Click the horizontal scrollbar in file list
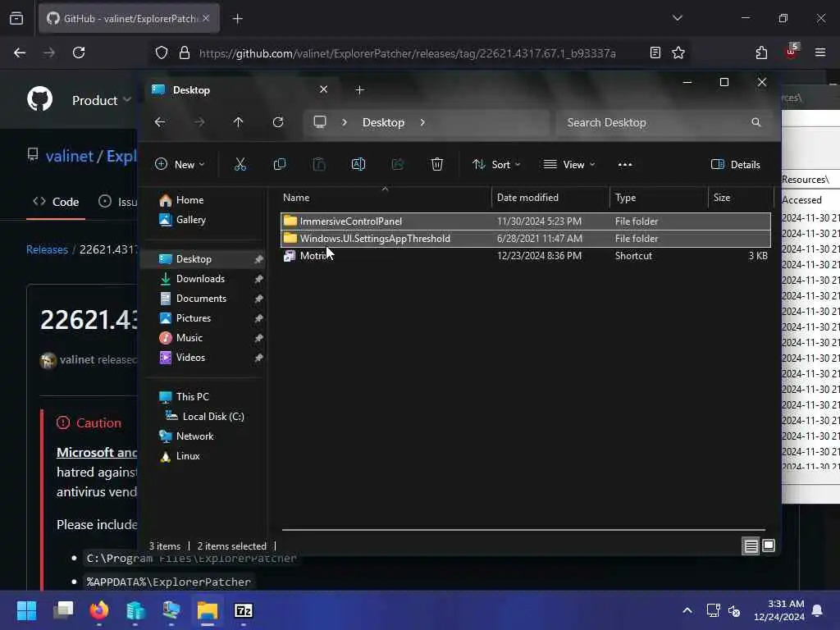The image size is (840, 630). point(523,529)
